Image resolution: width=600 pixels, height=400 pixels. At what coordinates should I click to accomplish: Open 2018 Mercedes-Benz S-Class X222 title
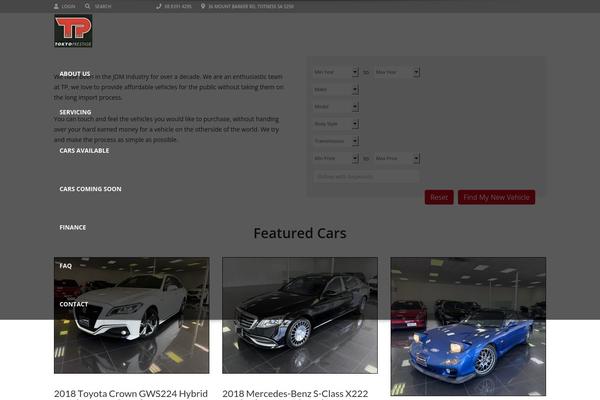pyautogui.click(x=295, y=393)
